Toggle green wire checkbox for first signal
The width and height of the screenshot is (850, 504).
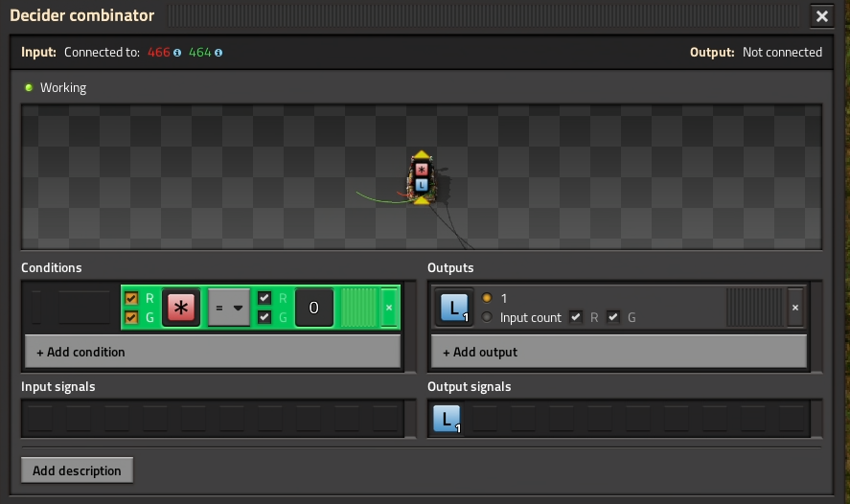131,317
